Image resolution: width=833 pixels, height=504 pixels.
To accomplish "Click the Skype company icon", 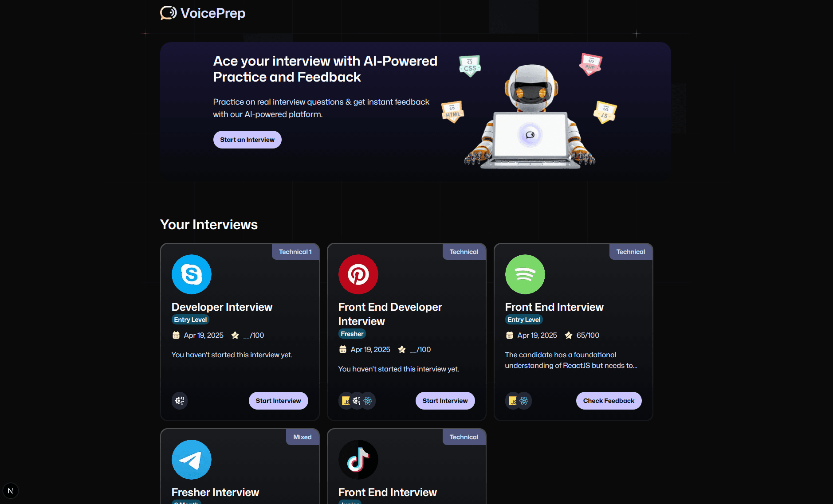I will [192, 274].
